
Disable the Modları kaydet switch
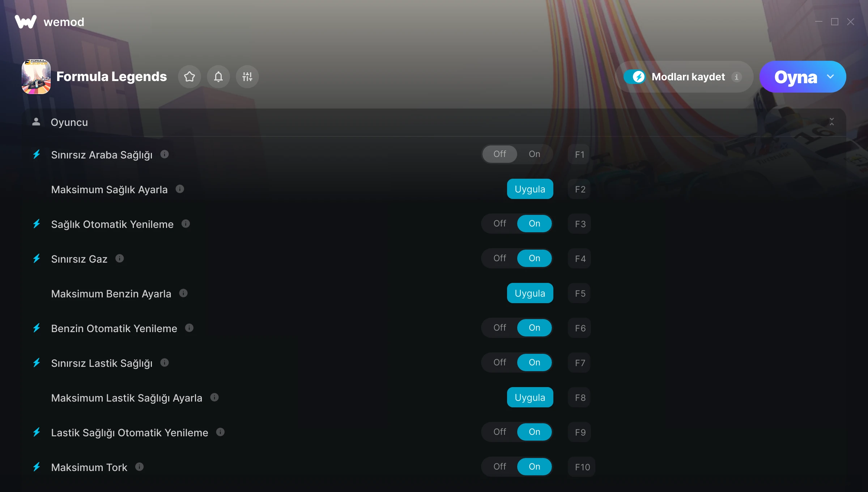[634, 77]
